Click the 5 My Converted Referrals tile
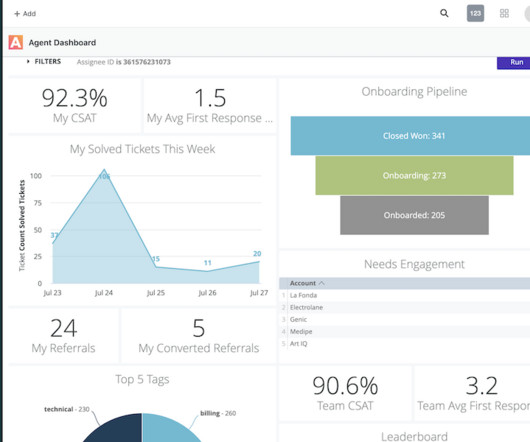 (x=199, y=336)
